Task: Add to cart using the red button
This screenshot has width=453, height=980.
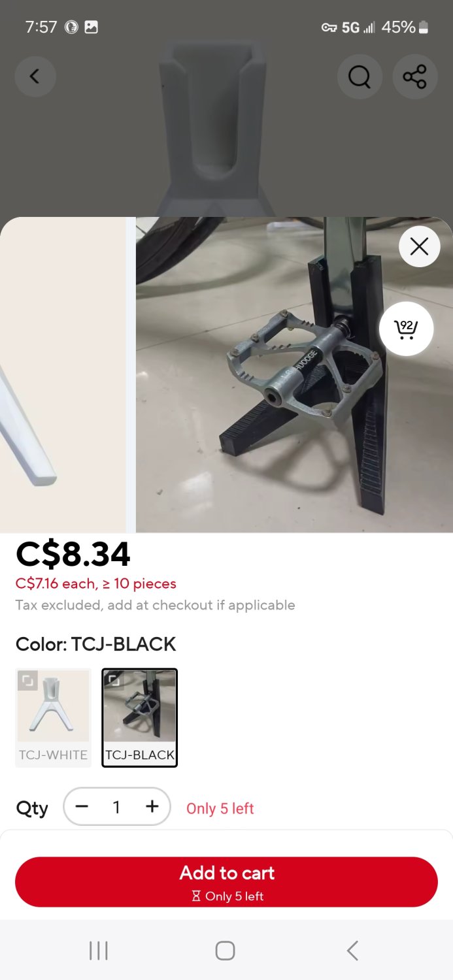Action: (226, 882)
